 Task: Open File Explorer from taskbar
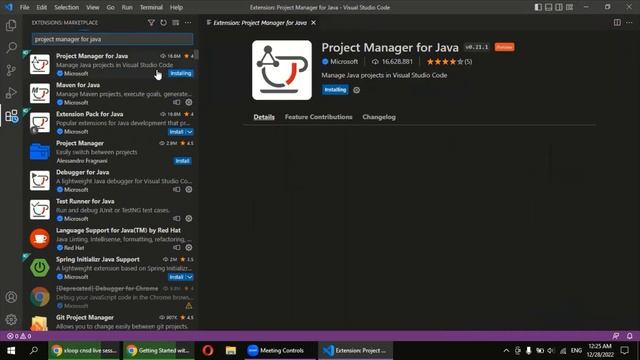coord(231,351)
